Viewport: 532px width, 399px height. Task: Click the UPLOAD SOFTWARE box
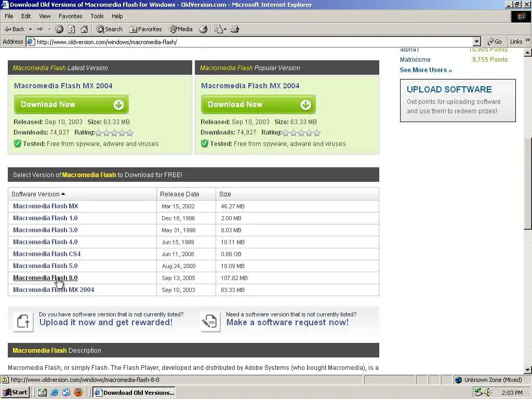(x=458, y=100)
